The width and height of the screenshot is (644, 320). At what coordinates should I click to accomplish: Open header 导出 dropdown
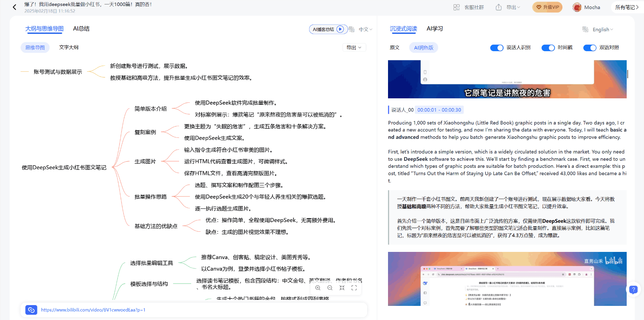[x=513, y=7]
